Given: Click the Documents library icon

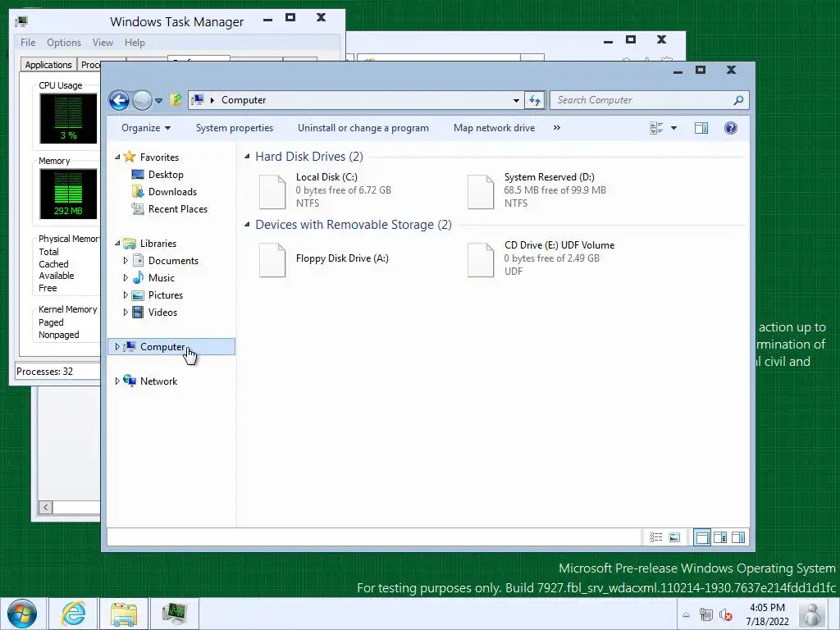Looking at the screenshot, I should tap(138, 260).
